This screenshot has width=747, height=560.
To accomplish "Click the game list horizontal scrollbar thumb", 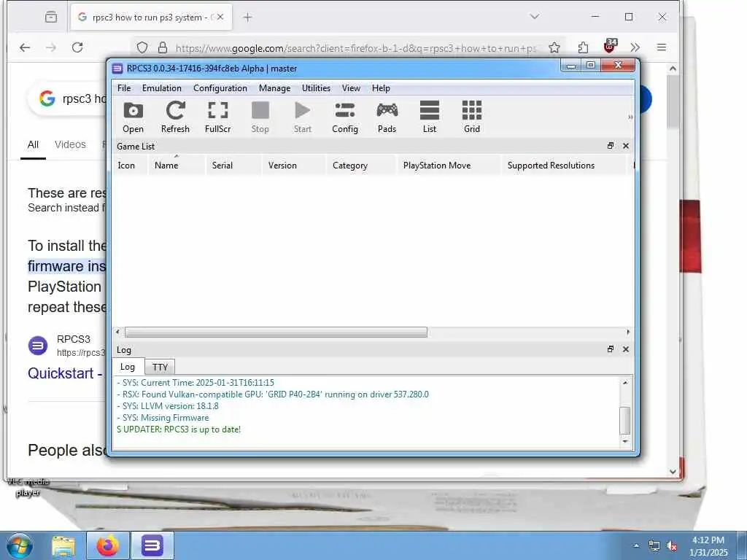I will 276,332.
